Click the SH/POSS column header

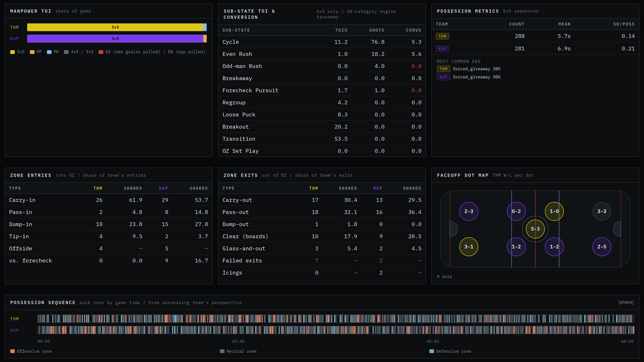tap(624, 24)
